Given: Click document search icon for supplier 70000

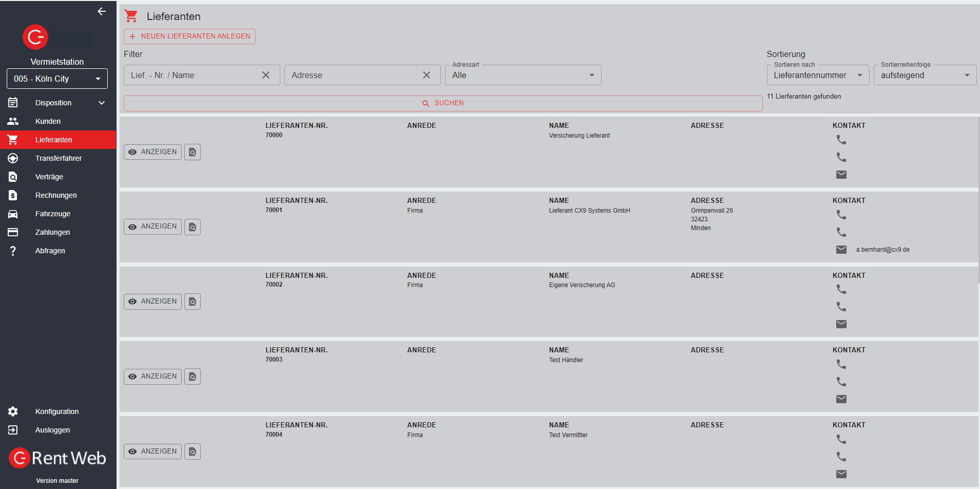Looking at the screenshot, I should pyautogui.click(x=193, y=152).
